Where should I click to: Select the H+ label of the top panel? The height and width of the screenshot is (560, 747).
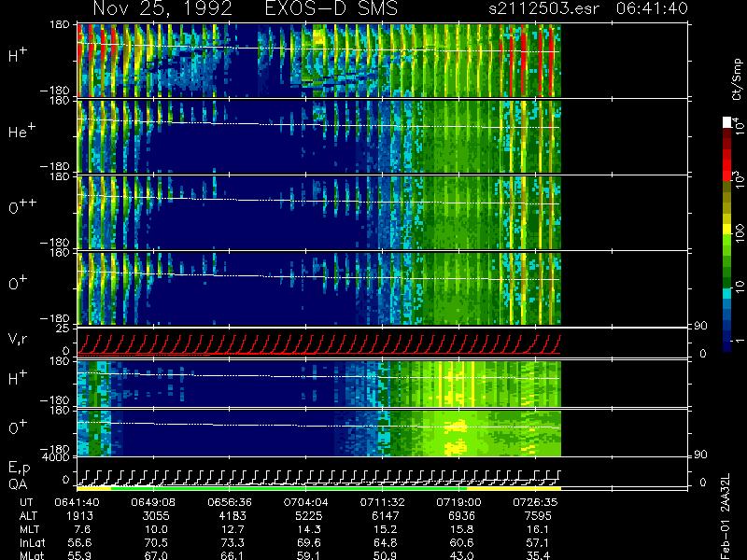point(18,55)
